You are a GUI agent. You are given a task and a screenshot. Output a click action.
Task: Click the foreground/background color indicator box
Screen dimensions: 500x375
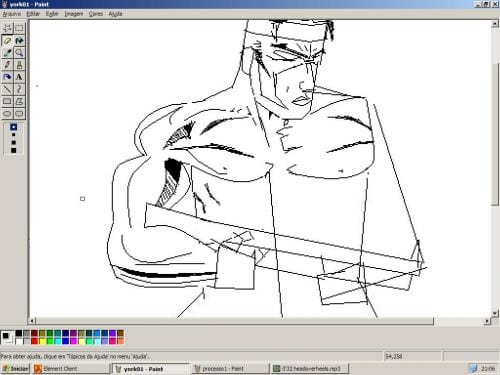7,337
